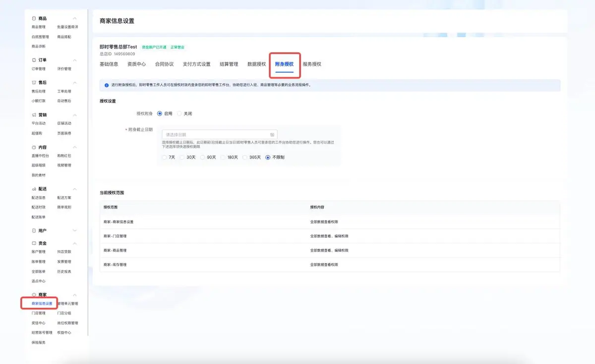Choose the 365天 authorization period
This screenshot has height=364, width=595.
245,157
